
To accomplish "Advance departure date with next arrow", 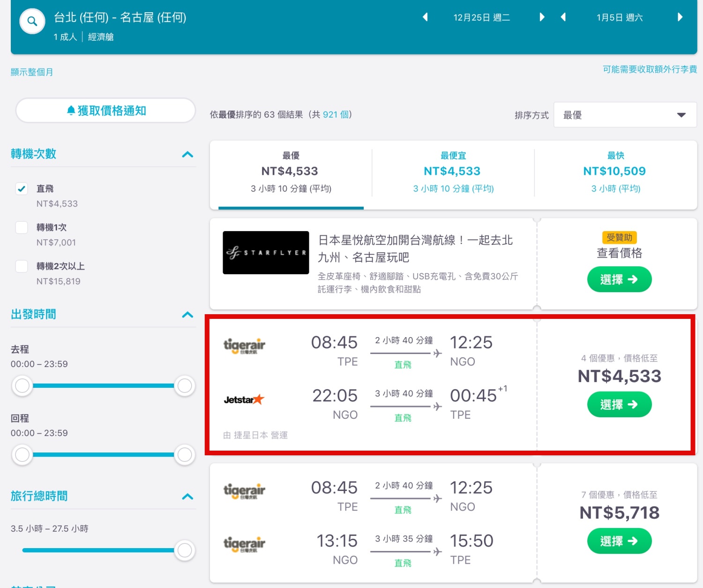I will click(x=542, y=17).
